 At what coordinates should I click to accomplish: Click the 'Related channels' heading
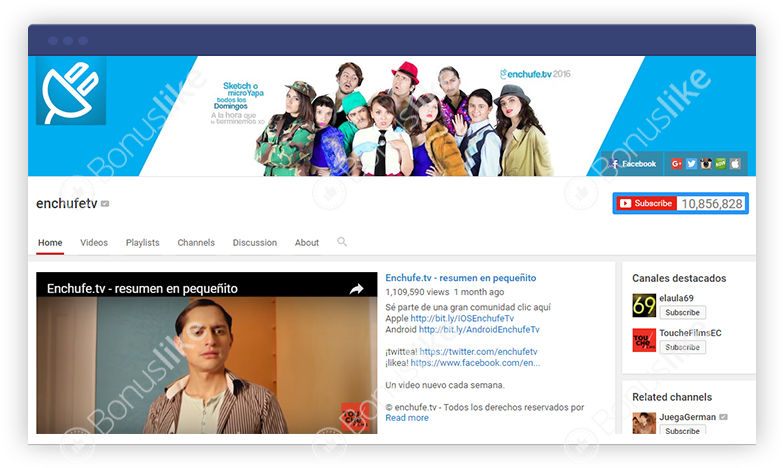[x=672, y=397]
